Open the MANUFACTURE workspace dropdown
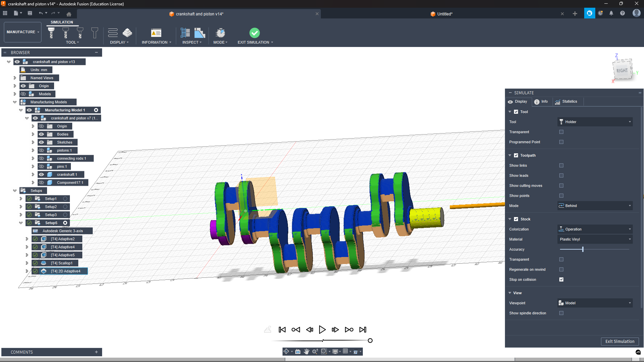Viewport: 644px width, 362px height. pyautogui.click(x=23, y=32)
